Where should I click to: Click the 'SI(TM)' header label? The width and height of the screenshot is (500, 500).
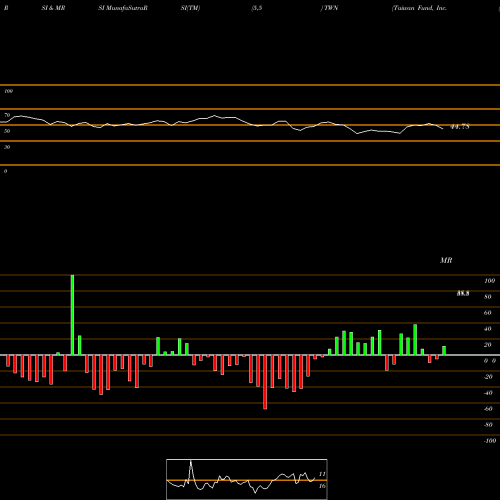pyautogui.click(x=190, y=8)
